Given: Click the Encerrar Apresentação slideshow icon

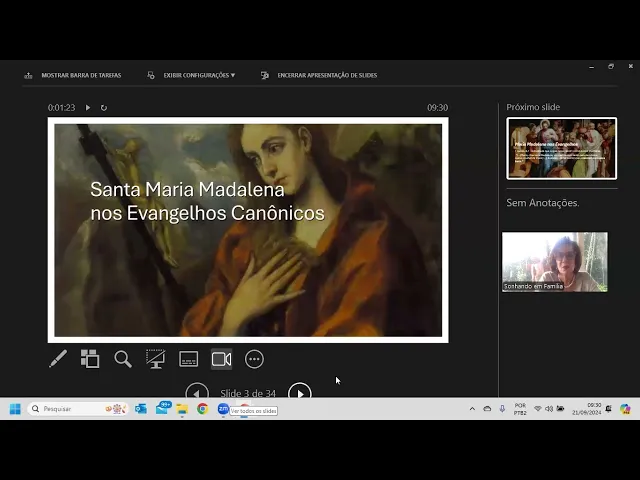Looking at the screenshot, I should [264, 75].
